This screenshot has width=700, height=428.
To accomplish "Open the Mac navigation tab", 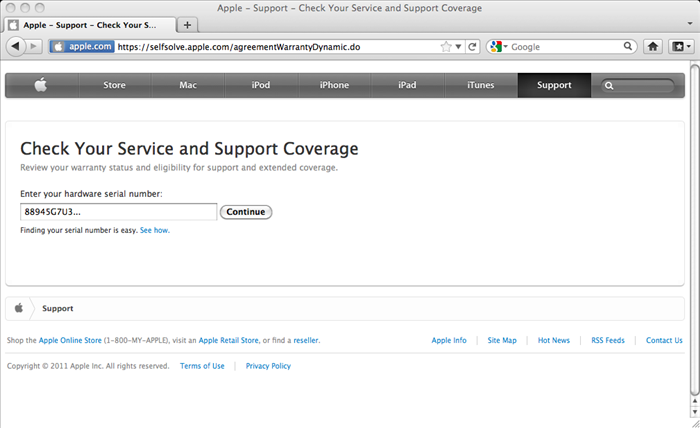I will (188, 85).
